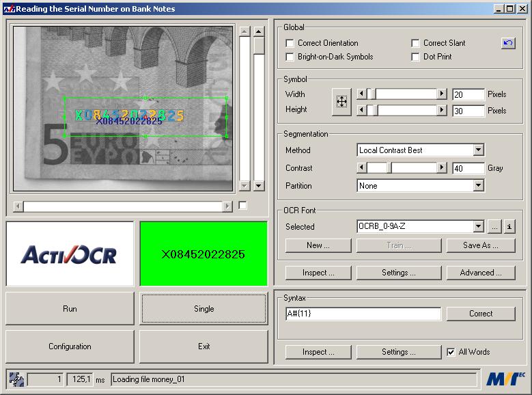Increase Height with right arrow

tap(441, 110)
